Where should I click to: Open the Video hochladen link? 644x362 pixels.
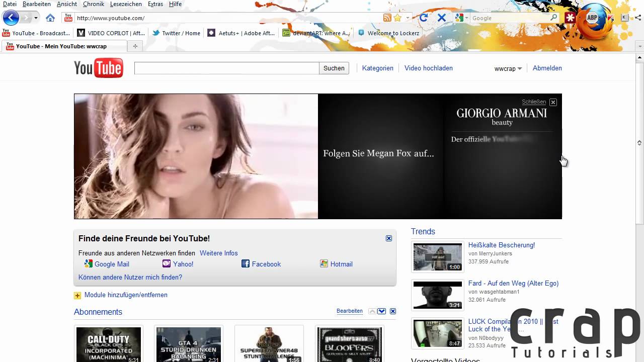[x=429, y=68]
